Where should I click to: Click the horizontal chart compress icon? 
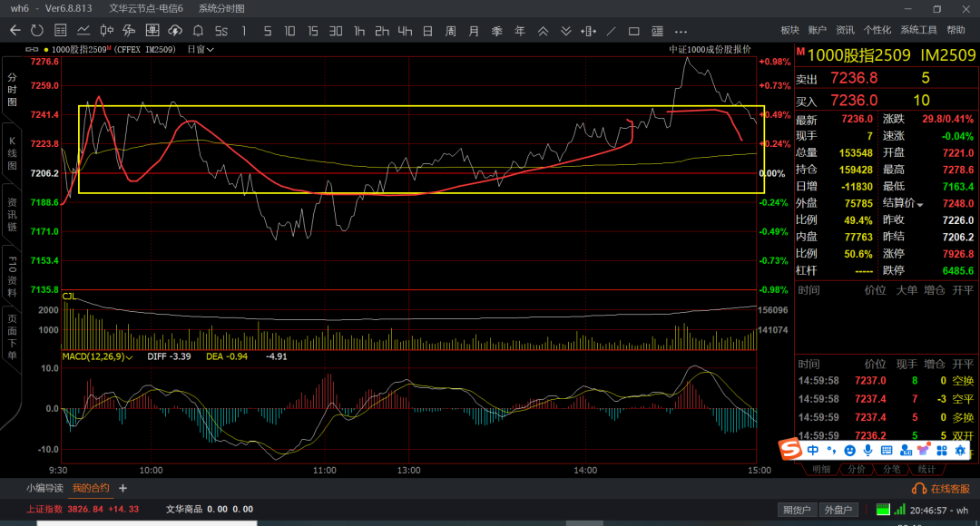[588, 31]
